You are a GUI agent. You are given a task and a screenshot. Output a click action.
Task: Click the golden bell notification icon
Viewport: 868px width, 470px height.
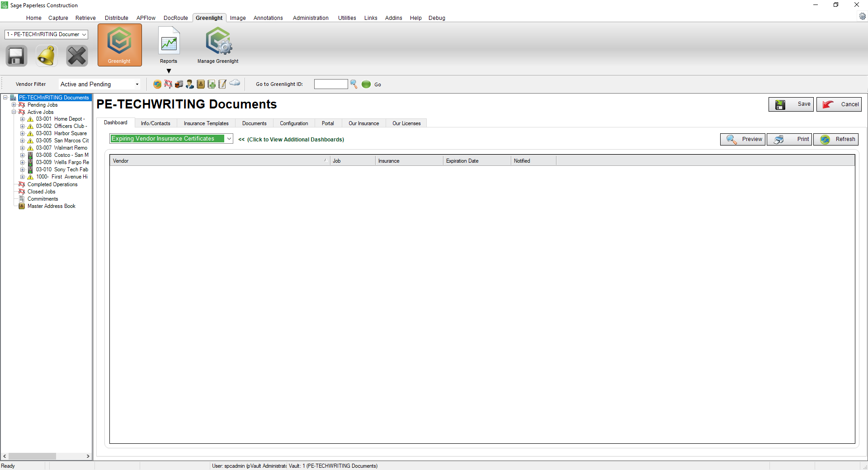pos(47,56)
